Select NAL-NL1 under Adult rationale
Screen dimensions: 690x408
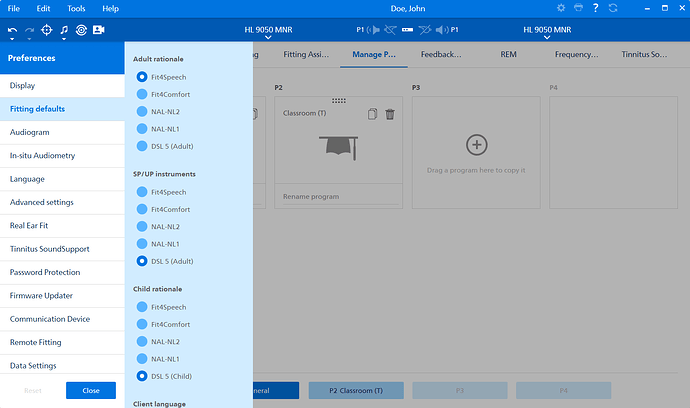142,129
